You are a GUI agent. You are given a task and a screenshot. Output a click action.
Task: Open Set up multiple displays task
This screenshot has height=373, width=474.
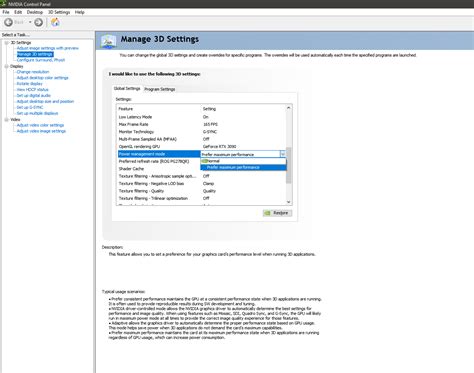tap(37, 113)
